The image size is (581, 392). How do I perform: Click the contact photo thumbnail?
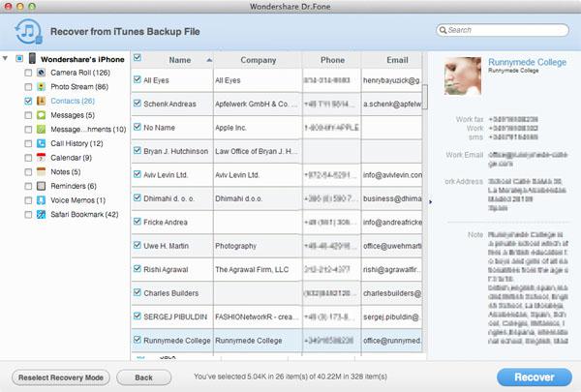463,75
